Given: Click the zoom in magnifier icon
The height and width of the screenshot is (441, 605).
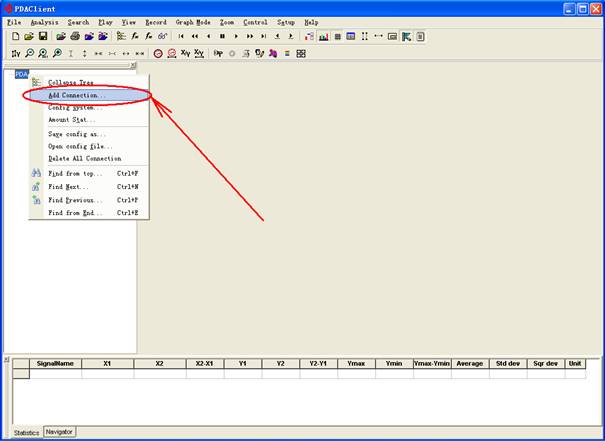Looking at the screenshot, I should point(30,52).
